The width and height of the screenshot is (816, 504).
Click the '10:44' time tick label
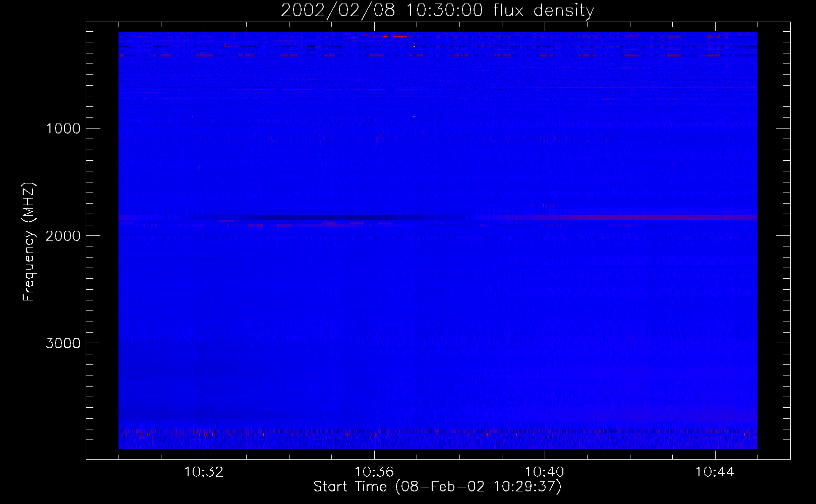pos(715,472)
